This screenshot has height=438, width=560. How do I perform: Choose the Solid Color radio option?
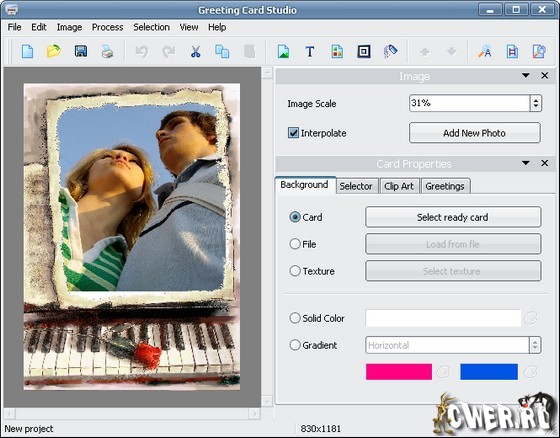tap(295, 318)
